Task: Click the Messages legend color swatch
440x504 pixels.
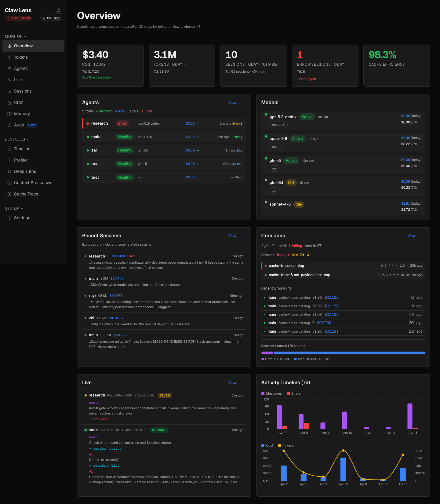Action: (x=263, y=394)
